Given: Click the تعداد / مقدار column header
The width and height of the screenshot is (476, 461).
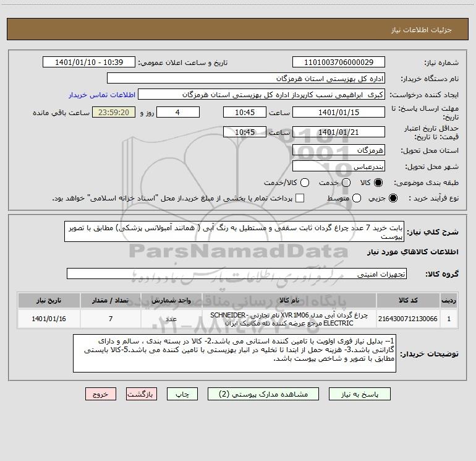Looking at the screenshot, I should tap(111, 300).
